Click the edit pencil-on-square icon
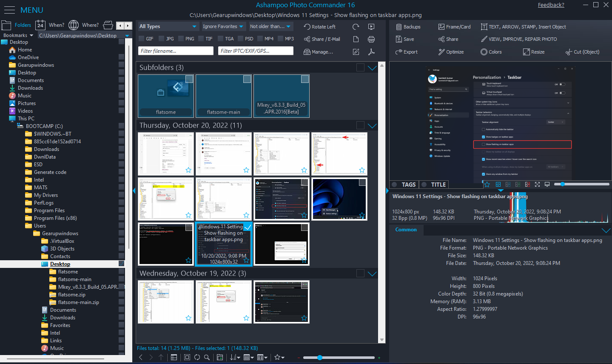Viewport: 612px width, 364px height. pos(356,52)
